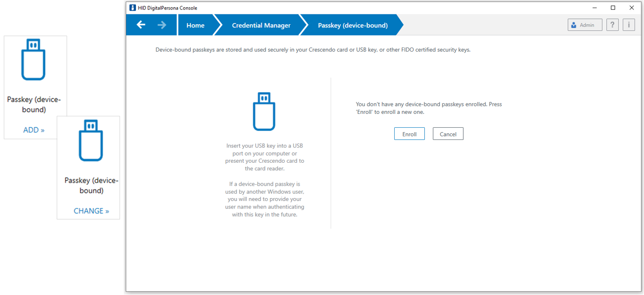Click USB key icon in the CHANGE tile
This screenshot has width=644, height=295.
tap(91, 140)
